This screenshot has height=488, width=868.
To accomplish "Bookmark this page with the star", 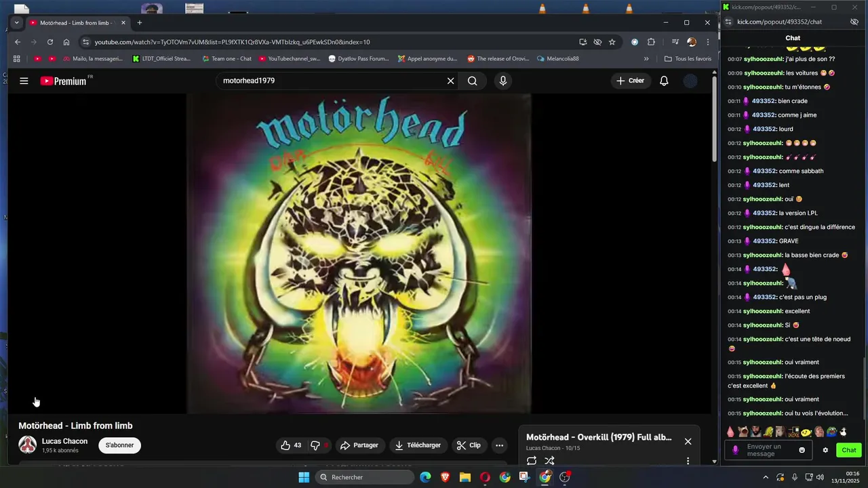I will tap(612, 42).
